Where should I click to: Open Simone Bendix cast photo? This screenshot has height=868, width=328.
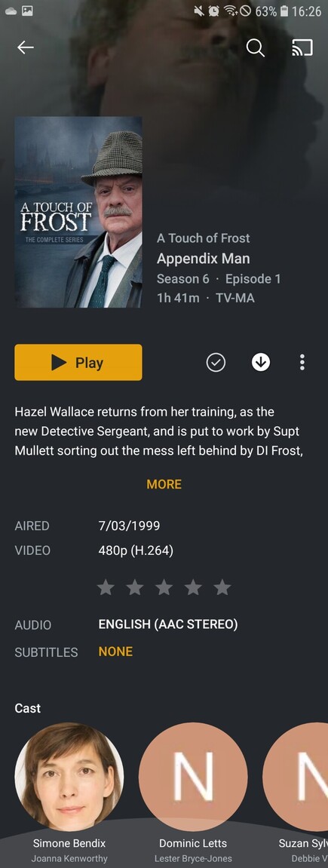[x=69, y=778]
